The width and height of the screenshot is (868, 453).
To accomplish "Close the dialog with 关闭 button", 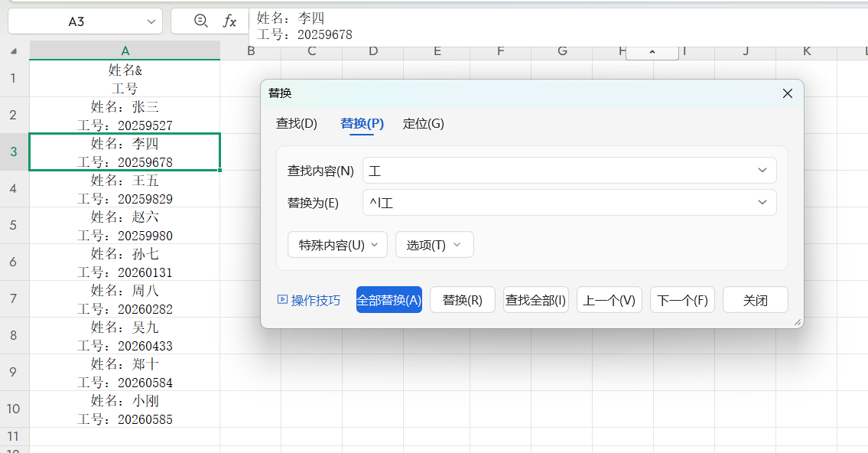I will pos(755,299).
